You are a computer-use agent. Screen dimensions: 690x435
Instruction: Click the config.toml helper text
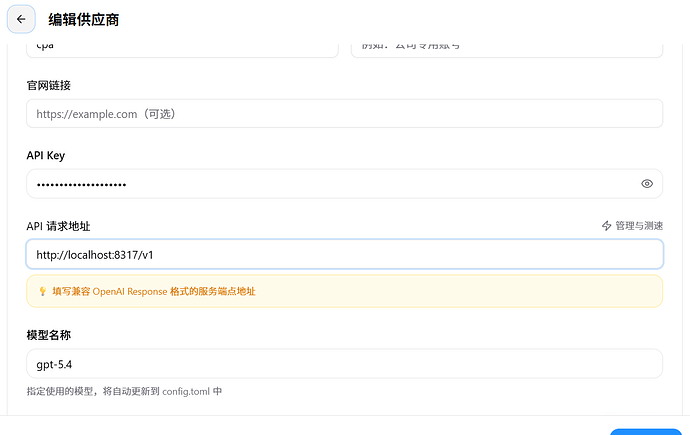click(124, 391)
